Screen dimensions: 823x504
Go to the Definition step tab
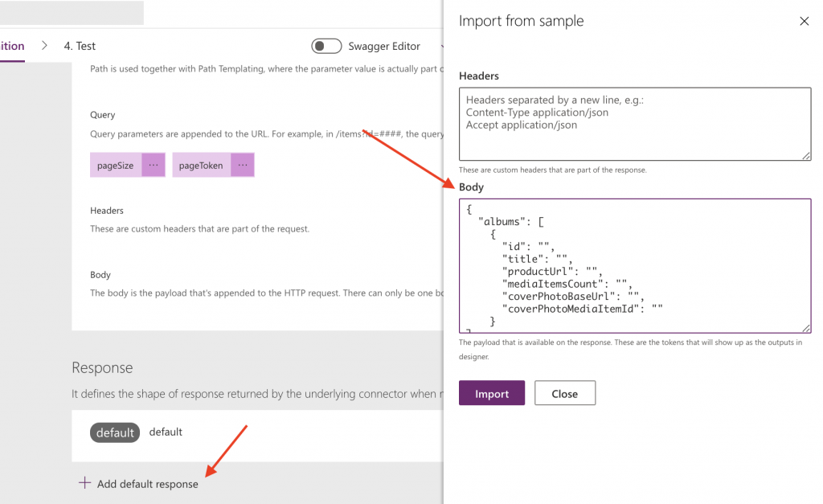tap(12, 46)
